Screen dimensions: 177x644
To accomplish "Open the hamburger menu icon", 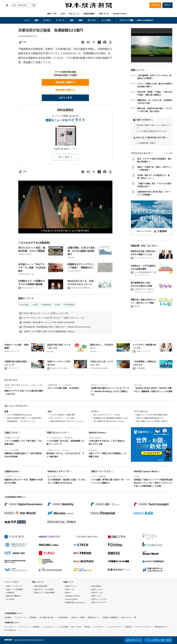I will tap(7, 5).
